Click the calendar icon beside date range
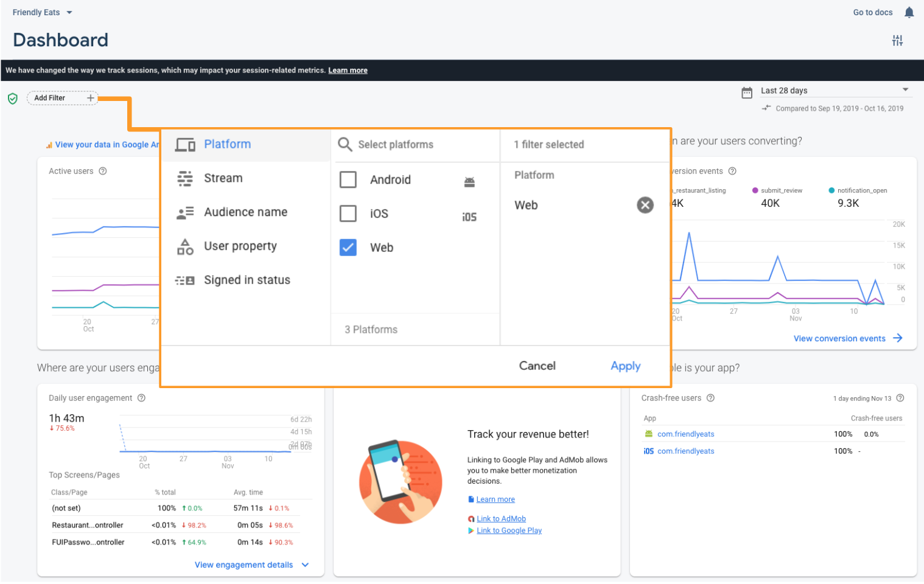Screen dimensions: 924x584 pyautogui.click(x=747, y=92)
